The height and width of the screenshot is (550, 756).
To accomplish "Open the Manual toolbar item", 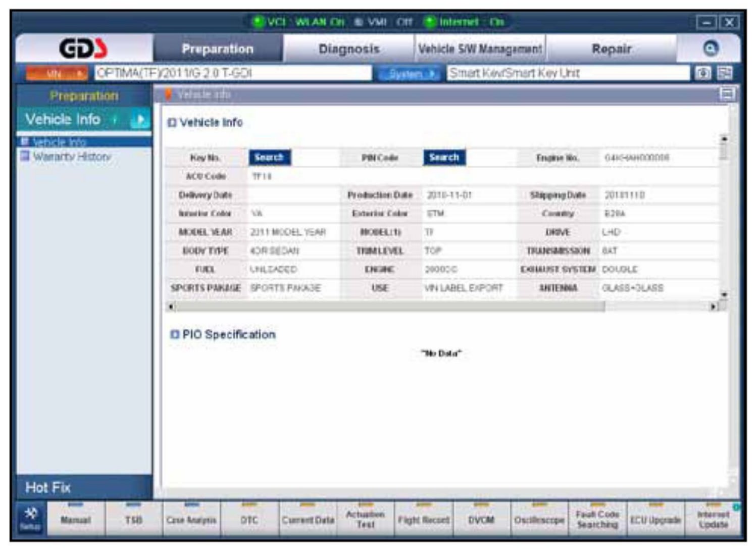I will (76, 519).
